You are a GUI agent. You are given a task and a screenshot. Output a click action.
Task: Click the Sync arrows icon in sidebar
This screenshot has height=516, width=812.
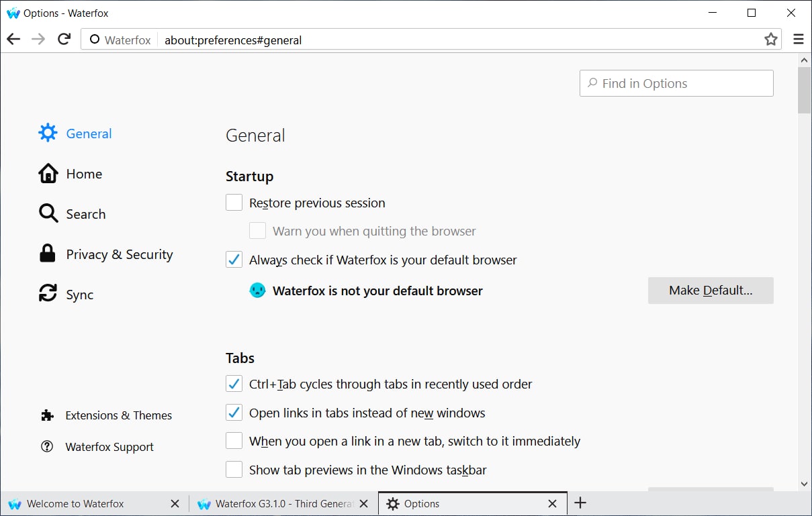pos(48,294)
